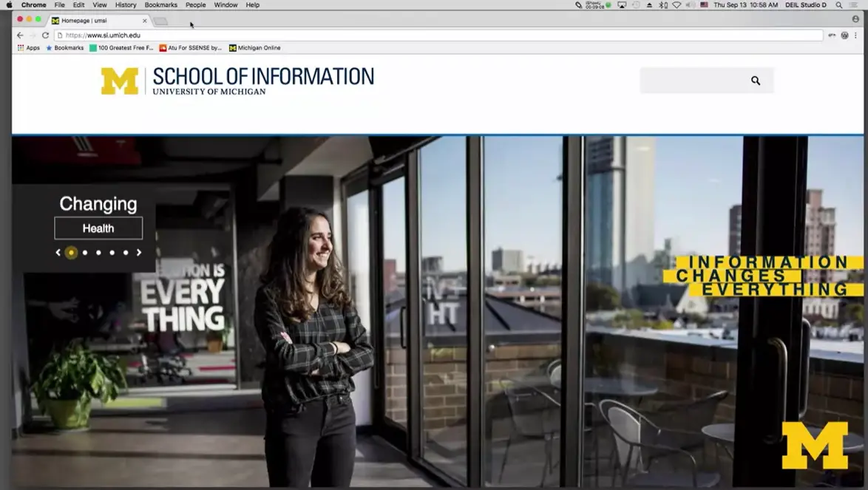Click the magnifying glass search icon on page
This screenshot has width=868, height=490.
coord(755,81)
